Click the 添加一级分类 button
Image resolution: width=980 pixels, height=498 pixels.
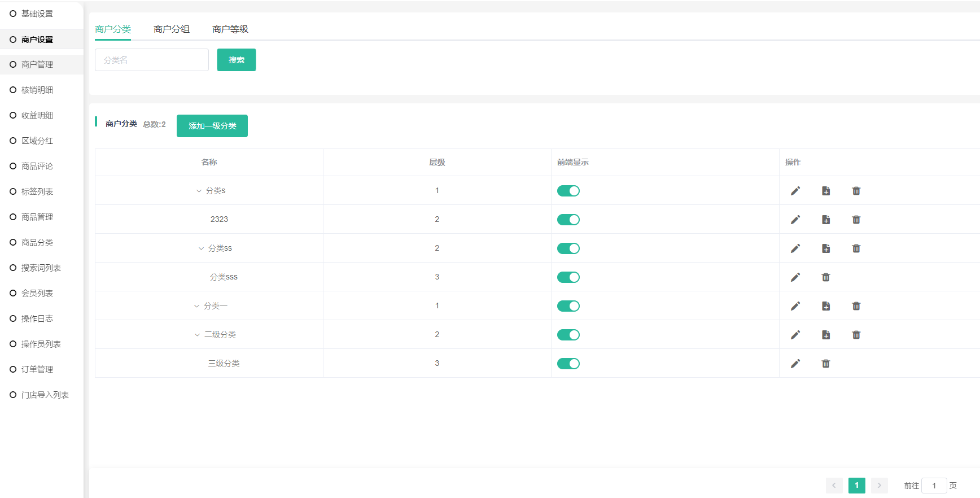click(x=212, y=126)
